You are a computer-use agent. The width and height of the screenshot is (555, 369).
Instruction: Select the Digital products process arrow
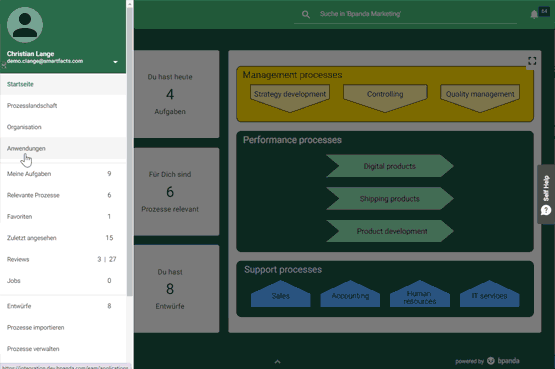click(390, 166)
